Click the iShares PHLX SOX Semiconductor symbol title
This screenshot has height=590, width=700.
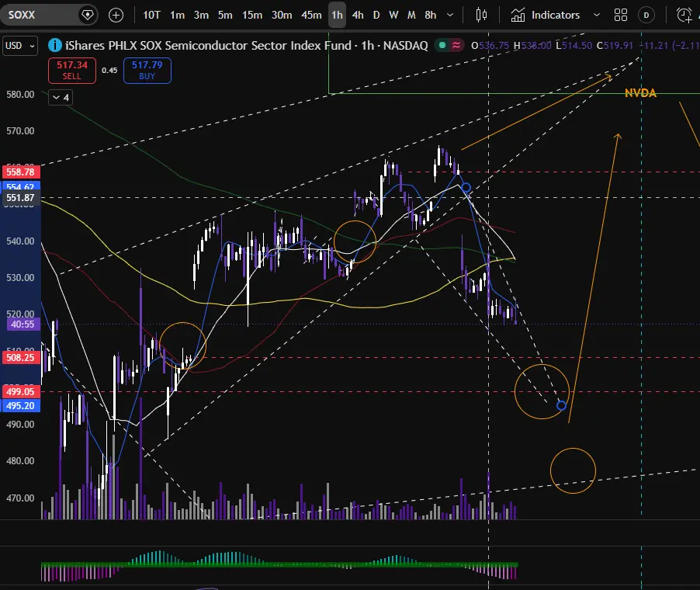point(247,46)
